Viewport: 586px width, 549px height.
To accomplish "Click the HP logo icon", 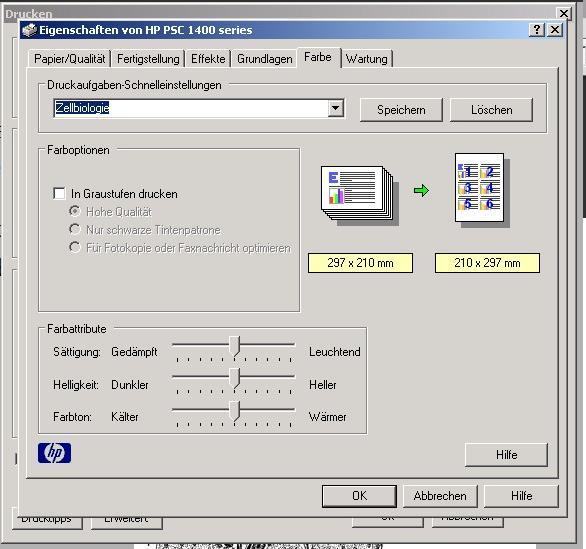I will tap(55, 453).
